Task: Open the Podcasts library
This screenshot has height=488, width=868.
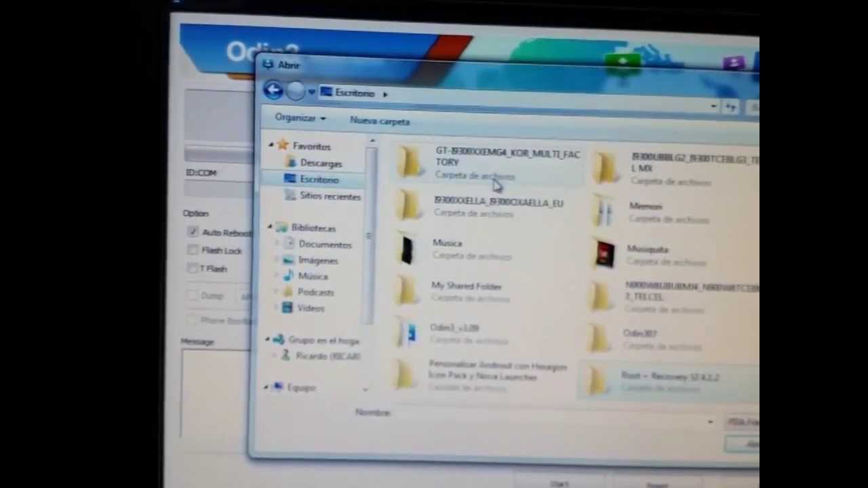Action: tap(315, 292)
